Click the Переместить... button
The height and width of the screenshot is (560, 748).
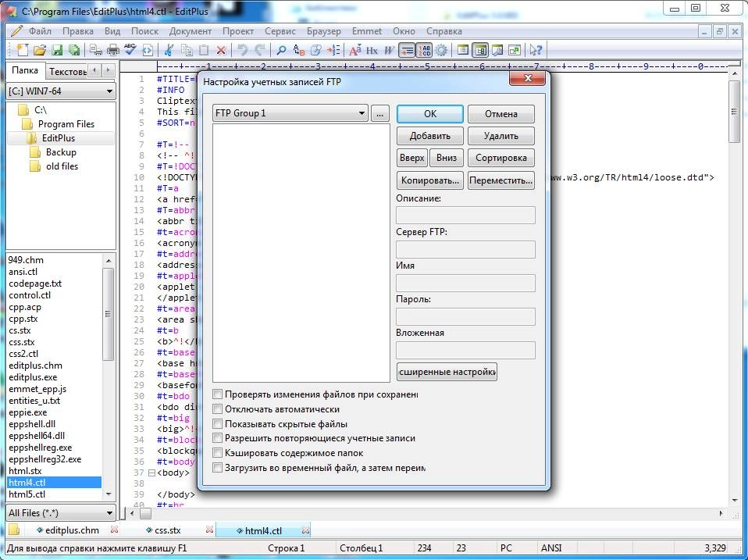pos(501,180)
